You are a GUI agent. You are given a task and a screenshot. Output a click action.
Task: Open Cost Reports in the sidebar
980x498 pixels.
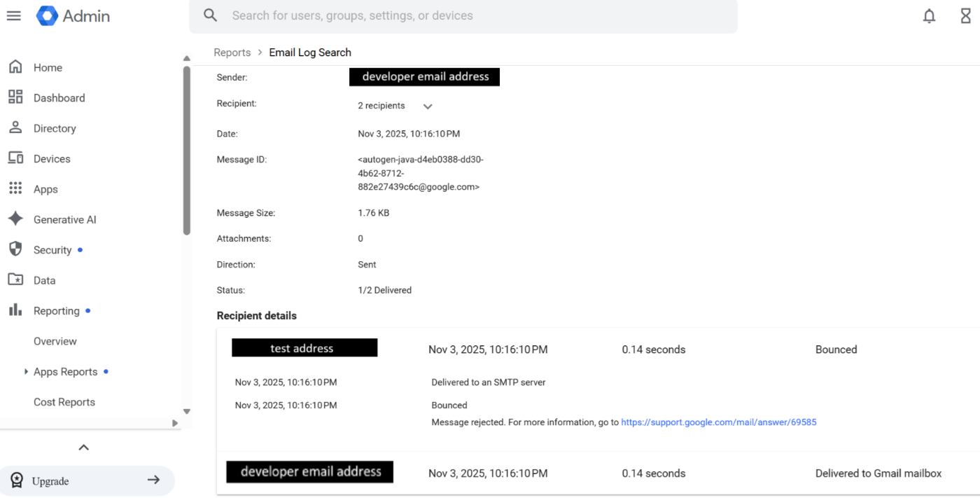(64, 402)
